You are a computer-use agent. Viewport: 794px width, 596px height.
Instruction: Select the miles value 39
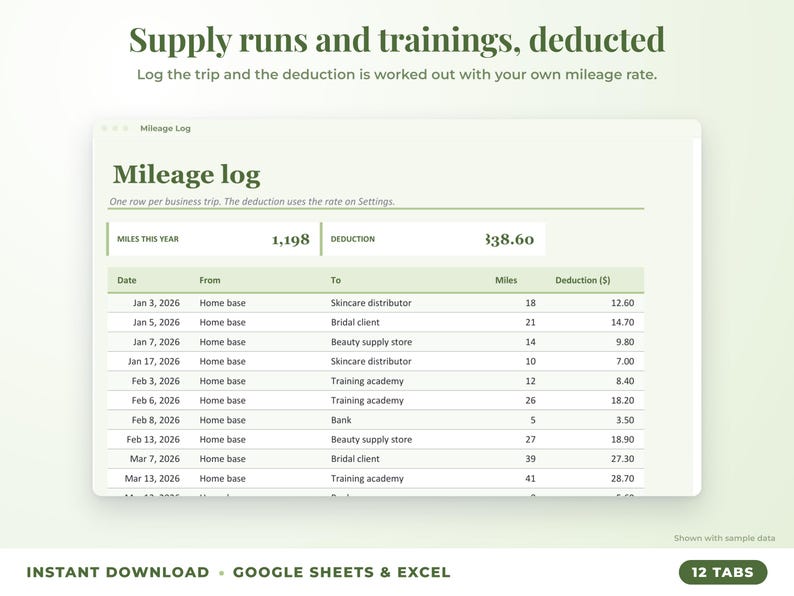click(530, 459)
